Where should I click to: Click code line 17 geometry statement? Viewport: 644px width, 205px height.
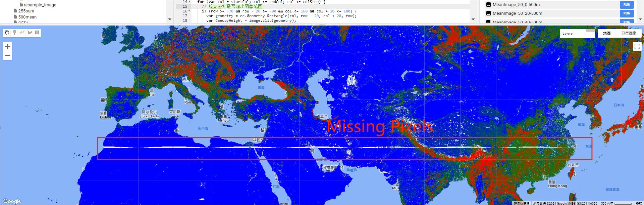[x=281, y=16]
